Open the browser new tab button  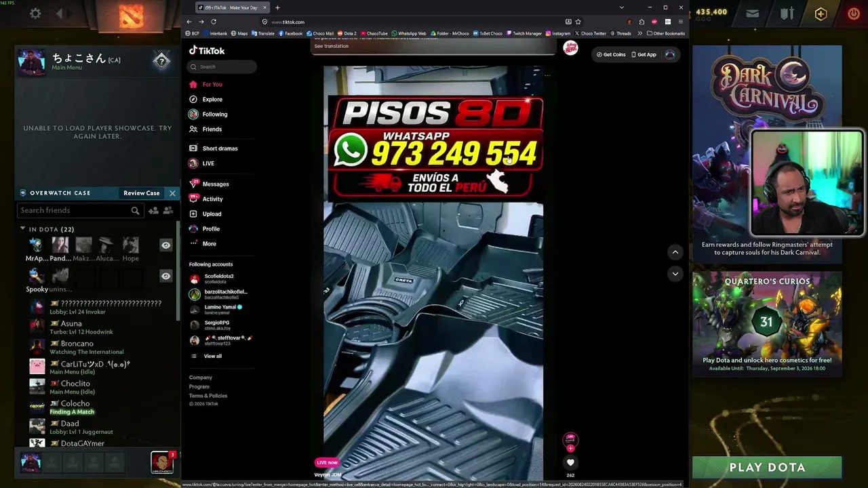tap(277, 7)
